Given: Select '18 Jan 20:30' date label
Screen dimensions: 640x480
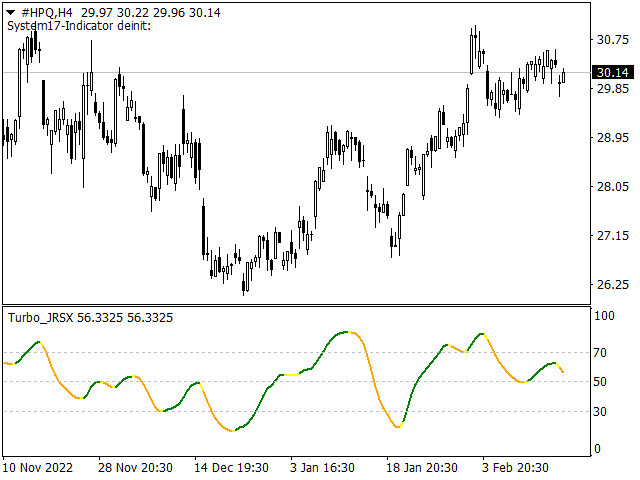Looking at the screenshot, I should pyautogui.click(x=422, y=467).
